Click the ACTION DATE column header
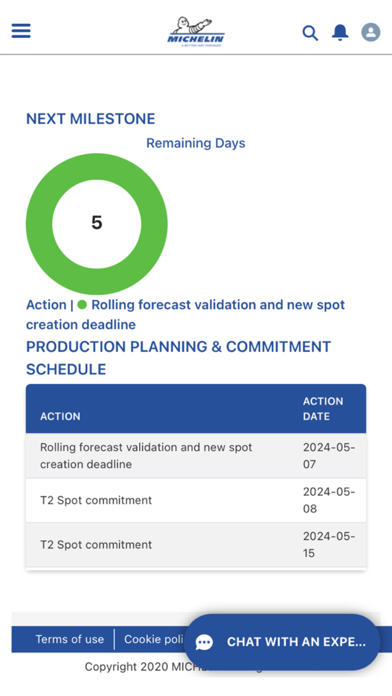 click(323, 409)
